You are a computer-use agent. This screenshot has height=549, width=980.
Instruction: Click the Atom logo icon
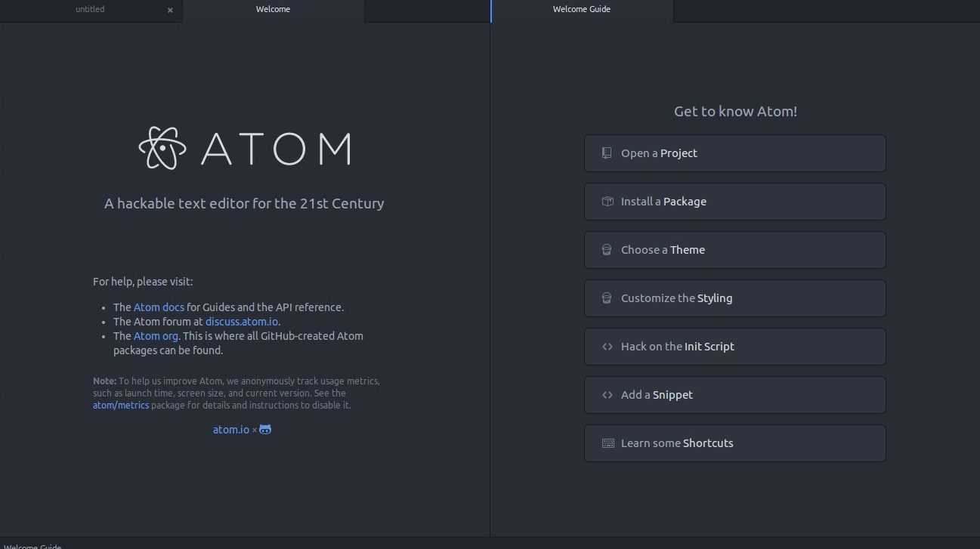[x=162, y=148]
